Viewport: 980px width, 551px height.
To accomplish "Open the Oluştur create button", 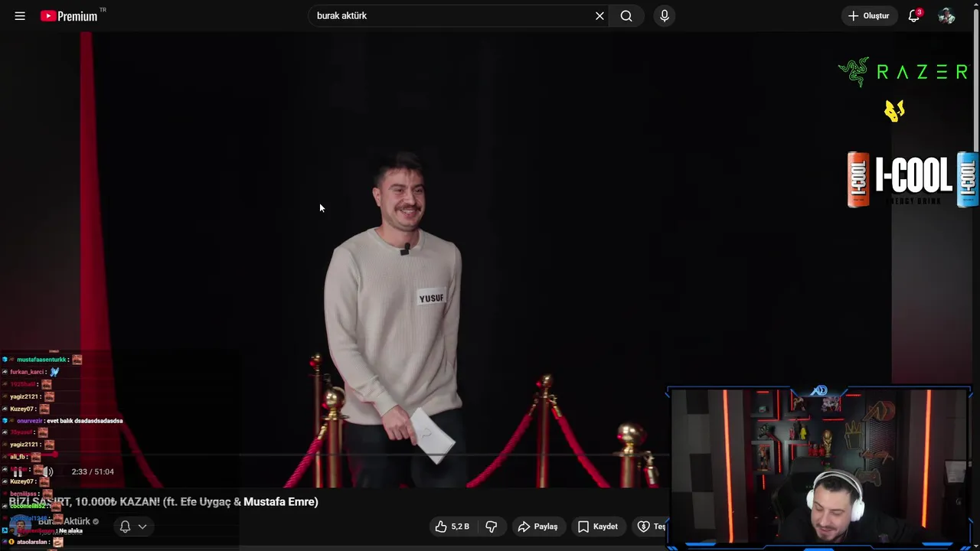I will (x=869, y=15).
